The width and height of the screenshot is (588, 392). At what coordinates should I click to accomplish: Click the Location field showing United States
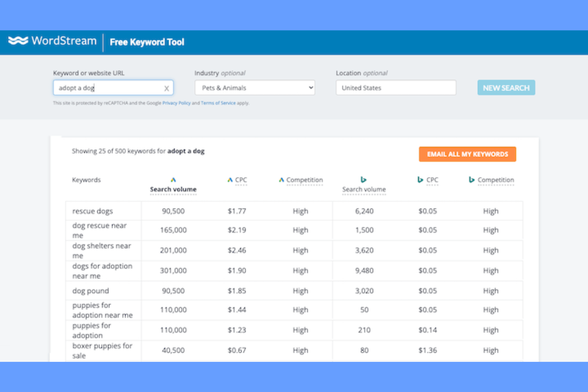point(396,88)
